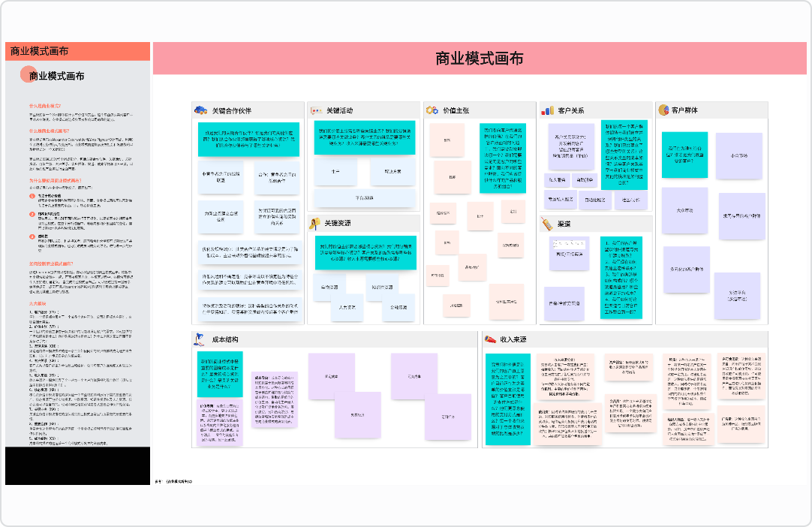The width and height of the screenshot is (812, 527).
Task: Select the teal question note under 渠道
Action: (621, 277)
